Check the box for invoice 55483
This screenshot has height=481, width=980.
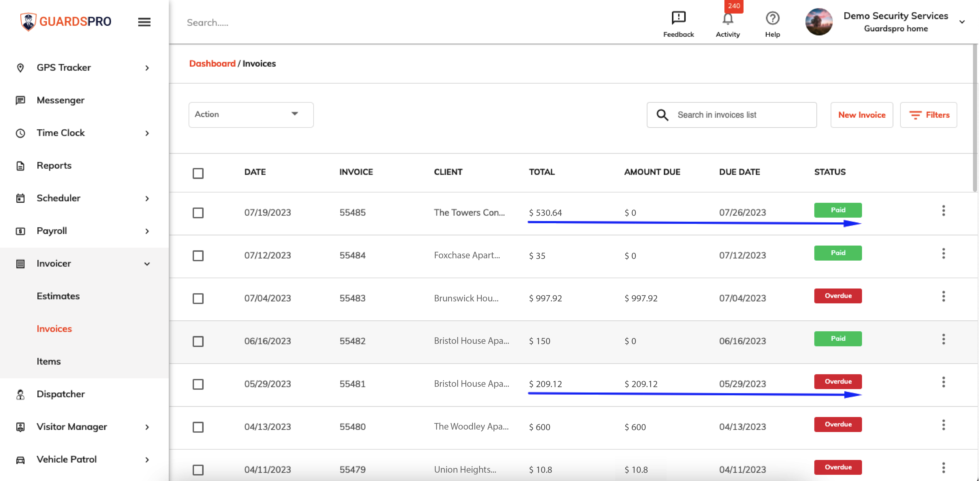tap(198, 298)
